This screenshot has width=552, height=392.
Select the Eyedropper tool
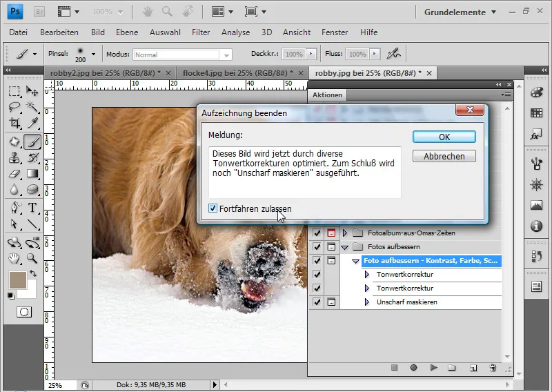pyautogui.click(x=32, y=123)
